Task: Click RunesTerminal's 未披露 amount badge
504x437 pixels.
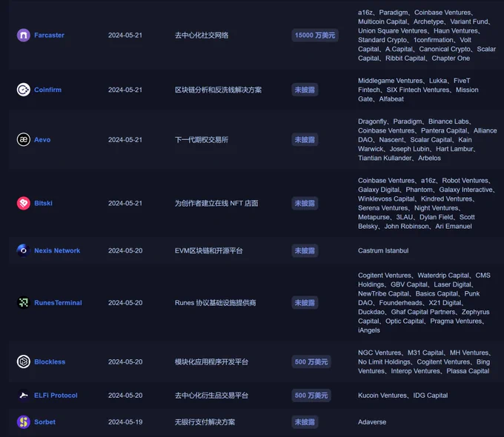Action: click(305, 303)
